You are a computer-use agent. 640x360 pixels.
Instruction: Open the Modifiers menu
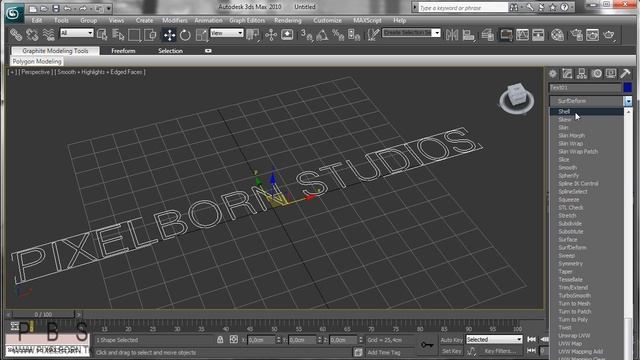175,20
